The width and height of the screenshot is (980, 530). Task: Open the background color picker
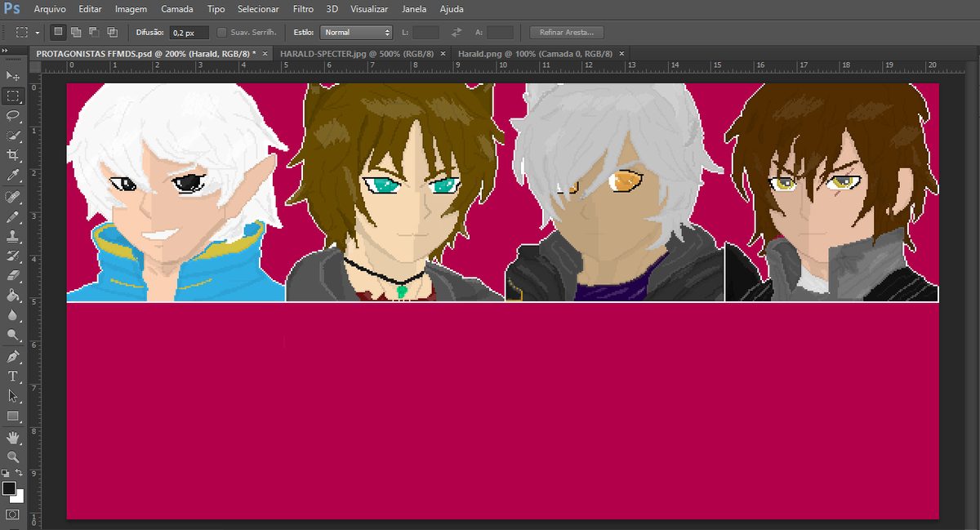[x=19, y=497]
